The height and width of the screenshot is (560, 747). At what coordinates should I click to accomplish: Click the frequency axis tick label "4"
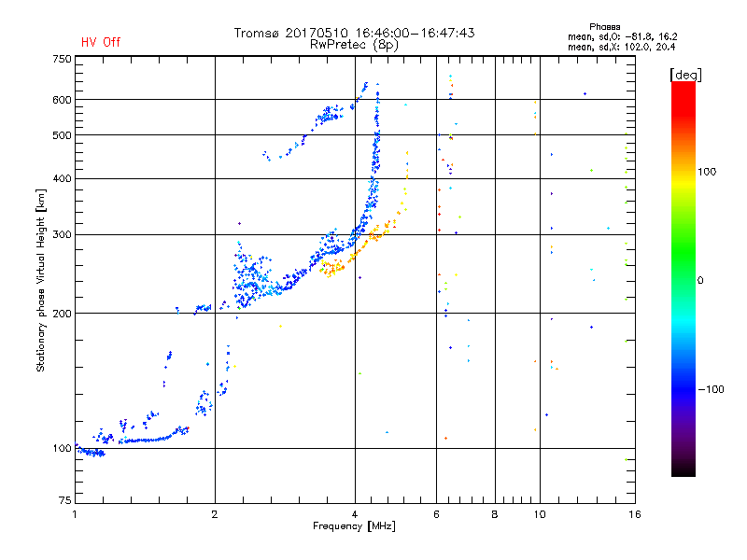pos(355,514)
